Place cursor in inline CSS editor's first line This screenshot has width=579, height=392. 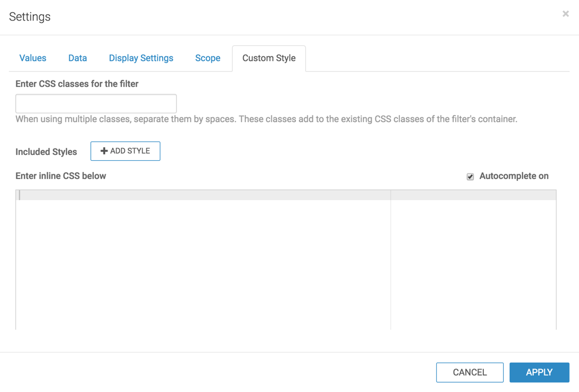click(200, 195)
